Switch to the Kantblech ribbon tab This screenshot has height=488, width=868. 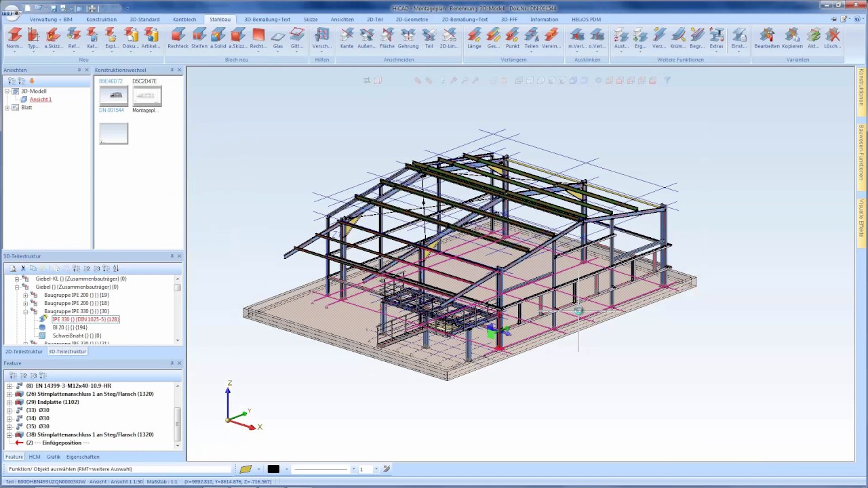tap(184, 20)
